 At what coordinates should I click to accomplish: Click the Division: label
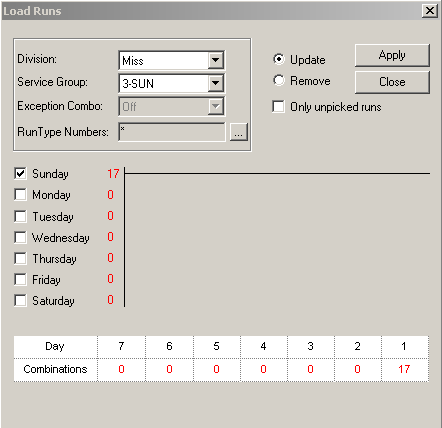(x=37, y=59)
